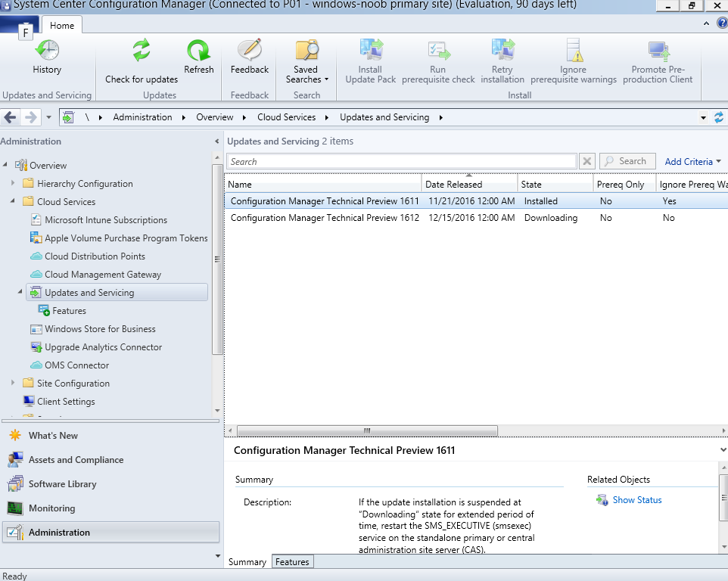Open the help icon
Screen dimensions: 728x581
723,23
